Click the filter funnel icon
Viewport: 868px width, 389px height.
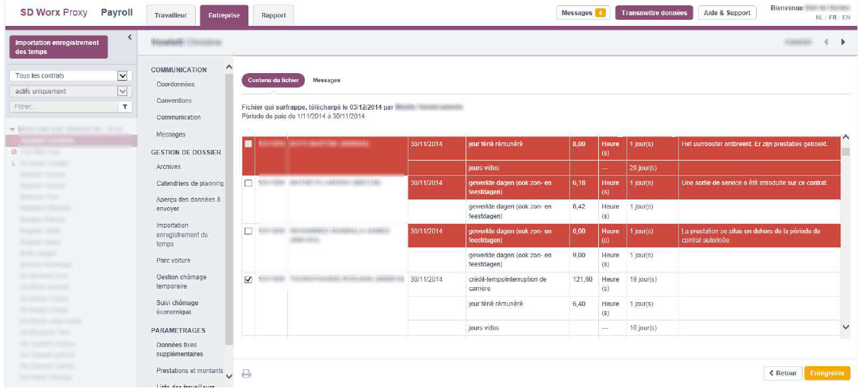pos(125,107)
